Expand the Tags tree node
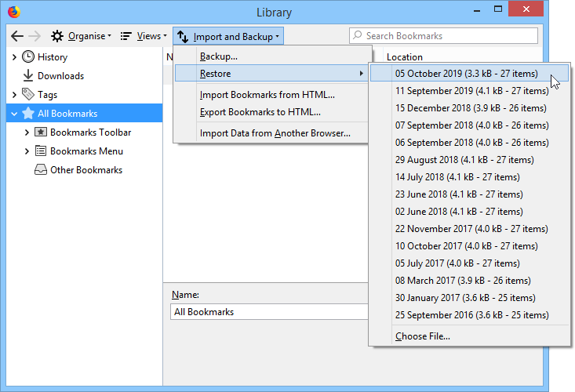This screenshot has height=392, width=575. (x=14, y=95)
